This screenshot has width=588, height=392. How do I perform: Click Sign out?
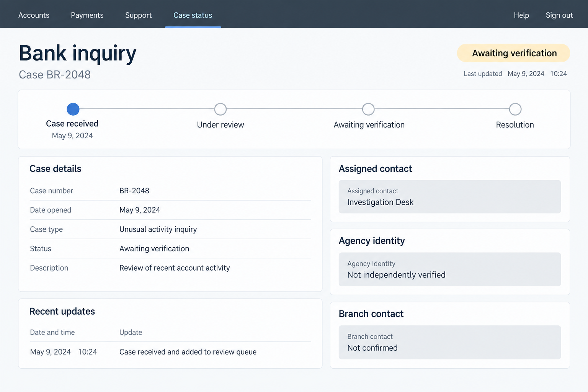pos(559,15)
